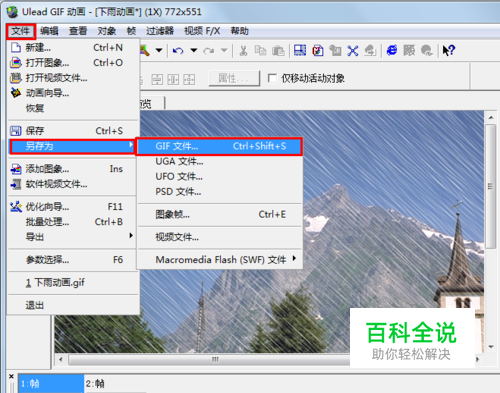
Task: Toggle the 仅移动活动对象 checkbox
Action: point(272,79)
